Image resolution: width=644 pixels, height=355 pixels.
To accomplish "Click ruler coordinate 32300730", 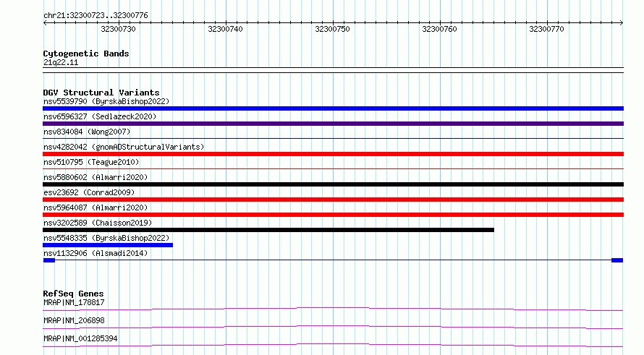I will click(118, 29).
